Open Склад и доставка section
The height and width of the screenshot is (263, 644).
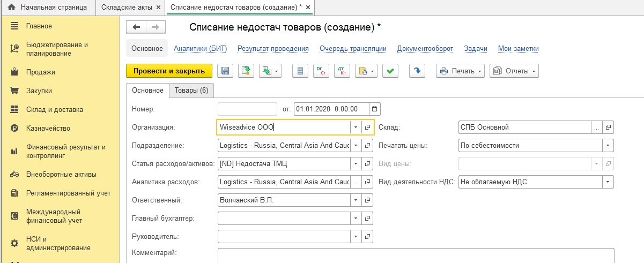(54, 109)
